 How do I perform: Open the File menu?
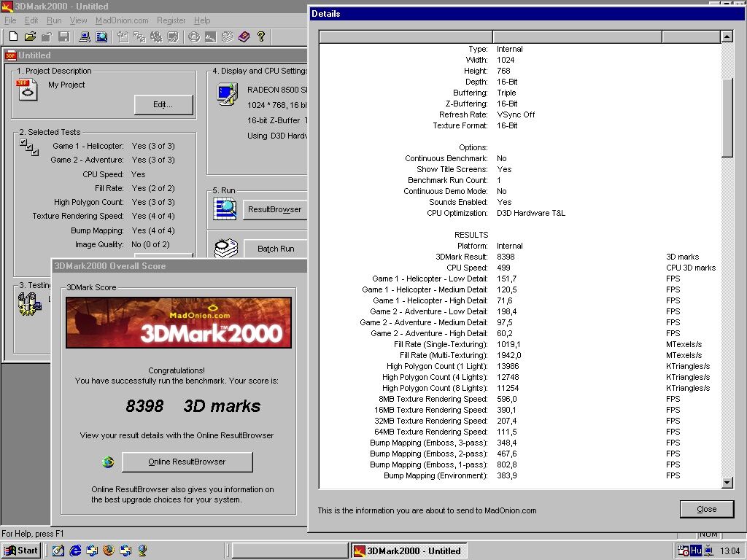tap(10, 20)
